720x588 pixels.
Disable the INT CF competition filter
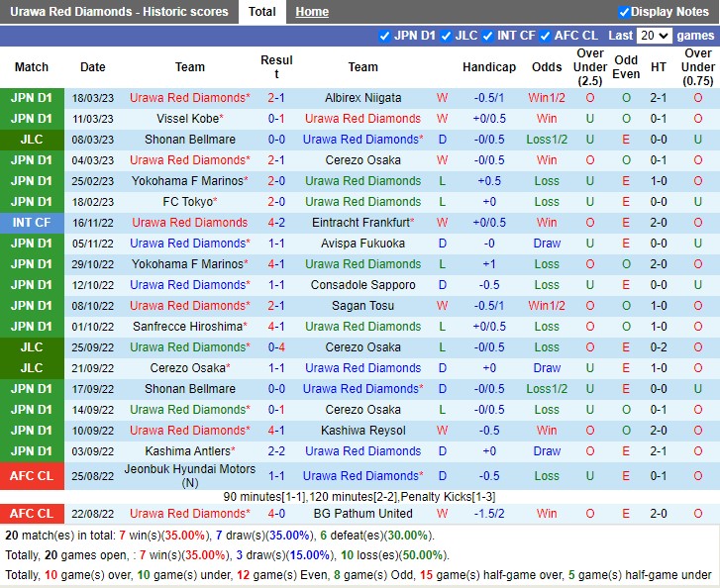coord(487,36)
